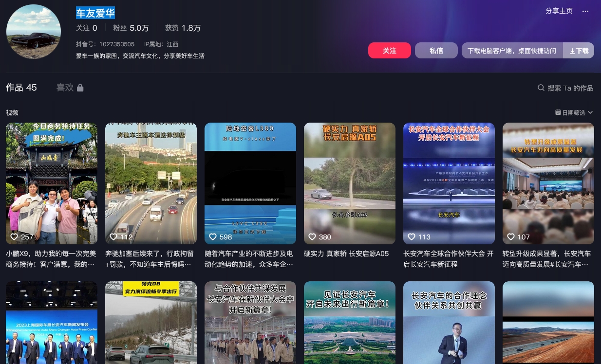Screen dimensions: 601x364
Task: Open the 陆地空客L380 video thumbnail
Action: click(x=250, y=183)
